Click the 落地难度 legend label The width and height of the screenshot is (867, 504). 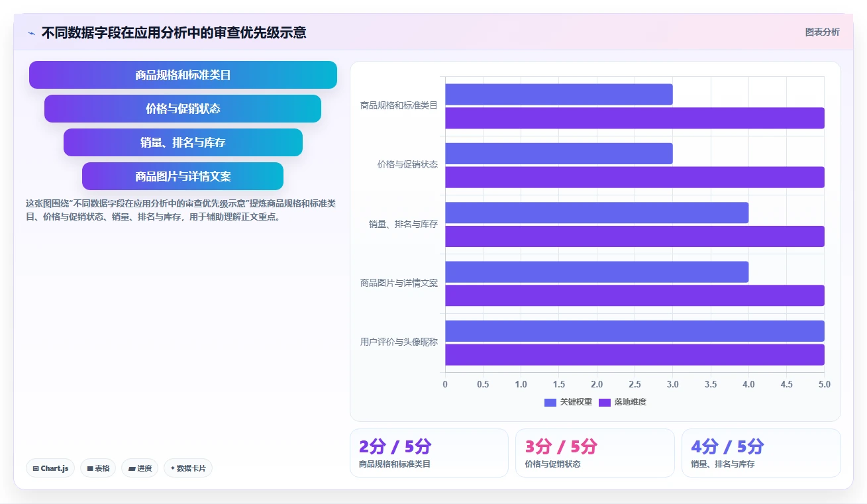click(x=630, y=402)
